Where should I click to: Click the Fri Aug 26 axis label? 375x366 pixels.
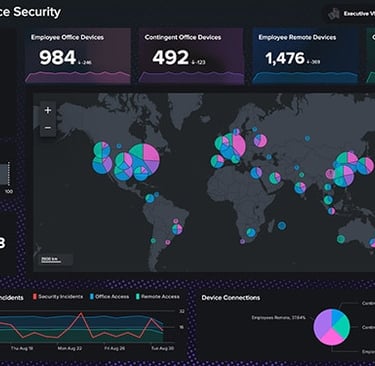[115, 348]
